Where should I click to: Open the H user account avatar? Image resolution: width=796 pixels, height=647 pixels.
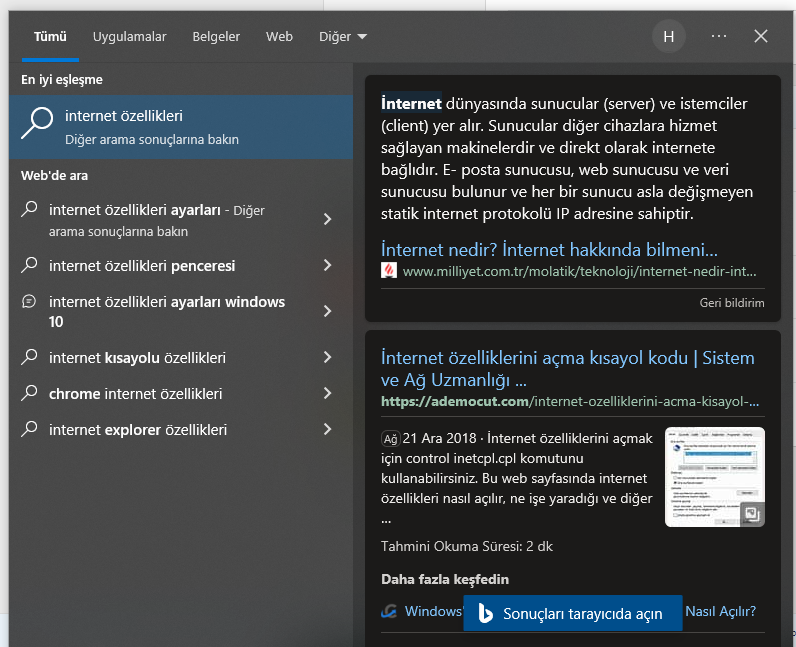tap(669, 37)
